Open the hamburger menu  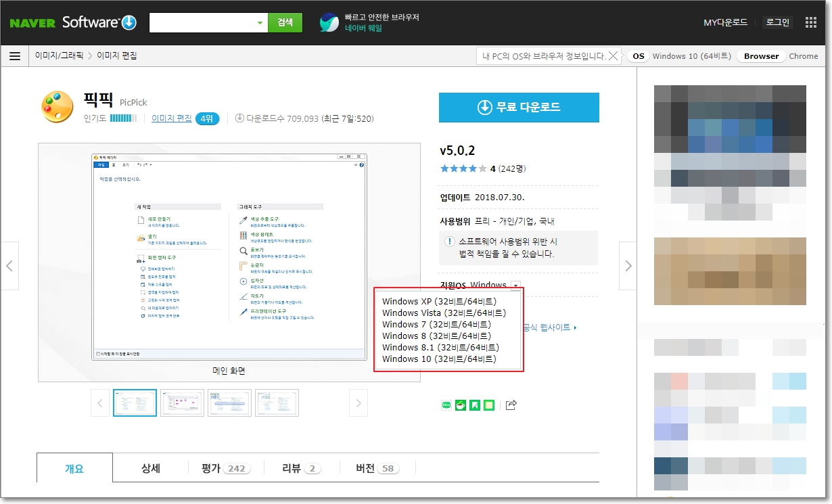[15, 56]
